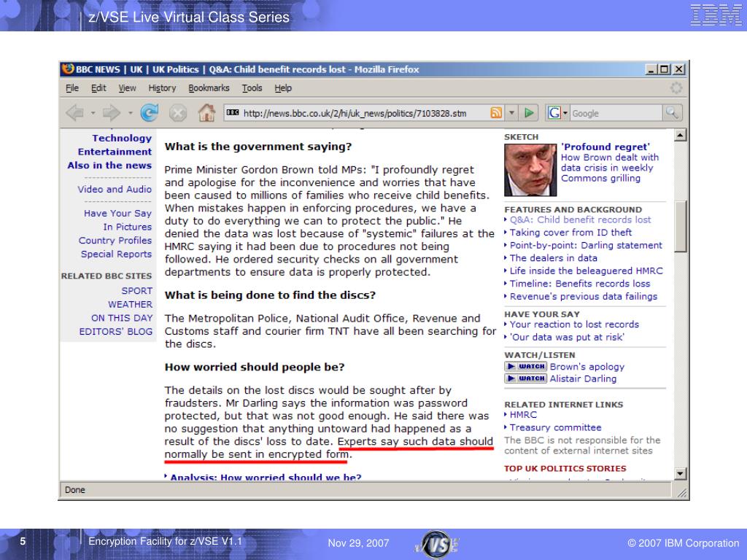Open Timeline: Benefits records loss link

coord(580,284)
